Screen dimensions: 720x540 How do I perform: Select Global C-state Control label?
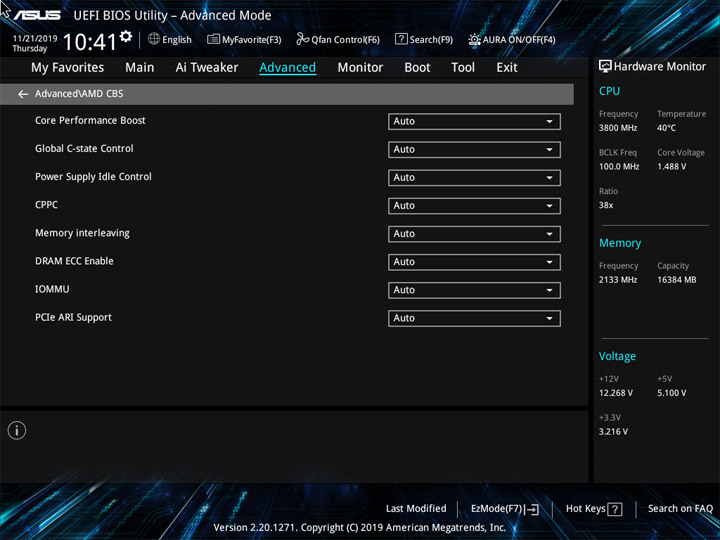pos(84,148)
